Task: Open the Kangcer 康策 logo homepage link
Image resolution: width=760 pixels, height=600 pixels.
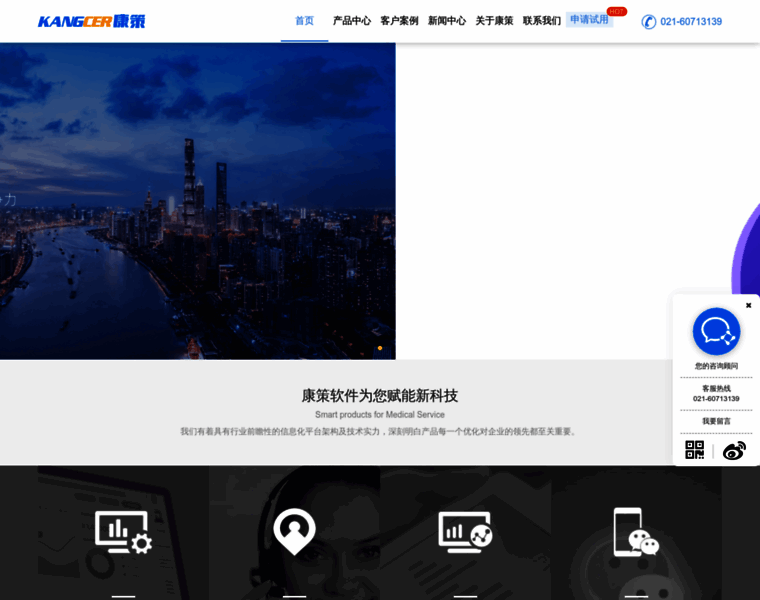Action: pos(92,21)
